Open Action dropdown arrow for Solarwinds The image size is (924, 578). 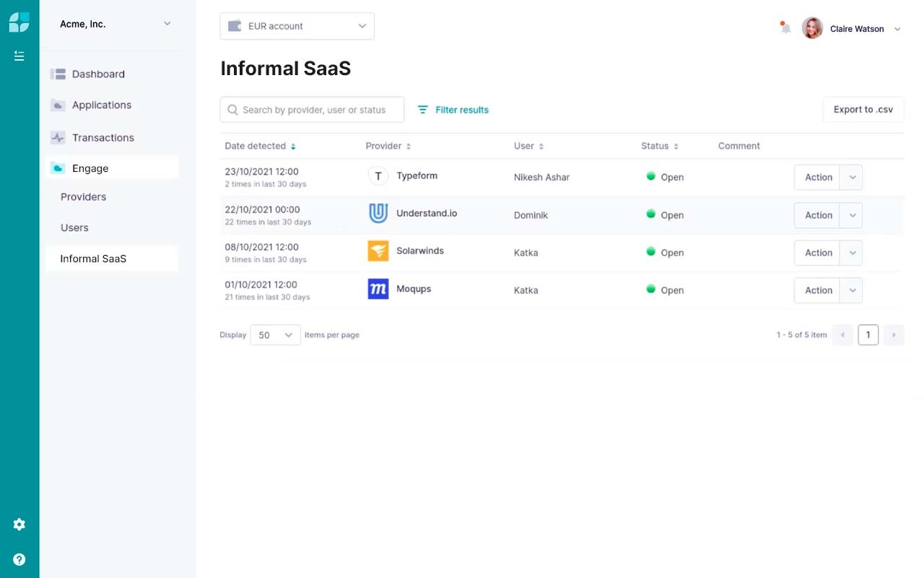[x=852, y=253]
